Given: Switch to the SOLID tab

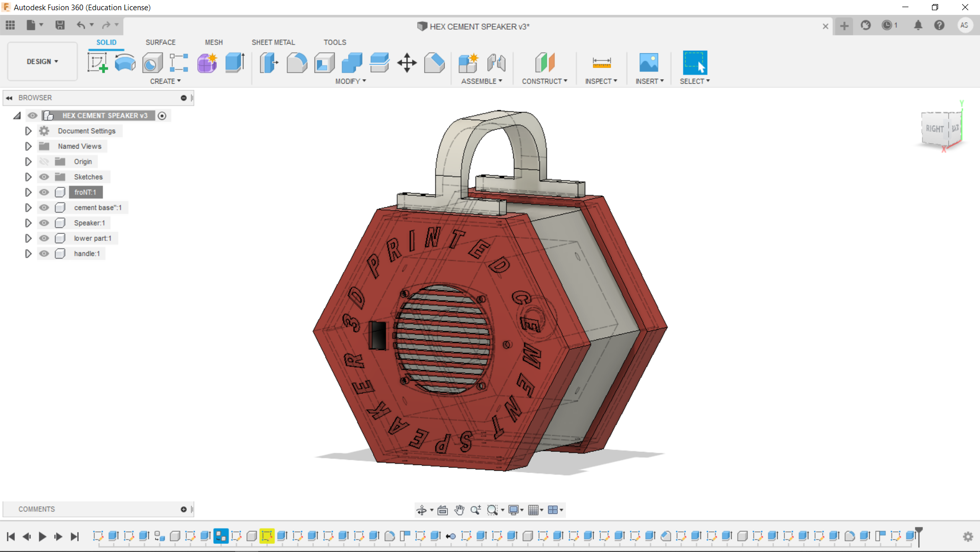Looking at the screenshot, I should [106, 42].
